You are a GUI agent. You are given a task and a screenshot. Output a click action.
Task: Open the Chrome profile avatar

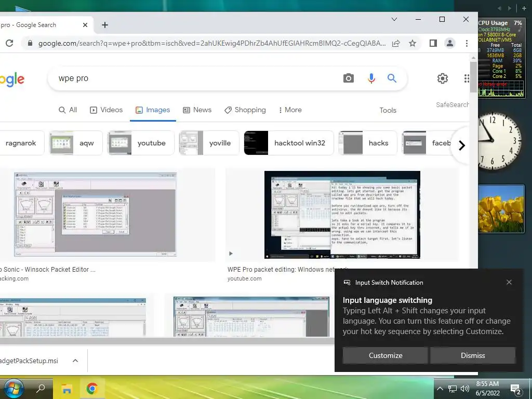click(x=450, y=43)
